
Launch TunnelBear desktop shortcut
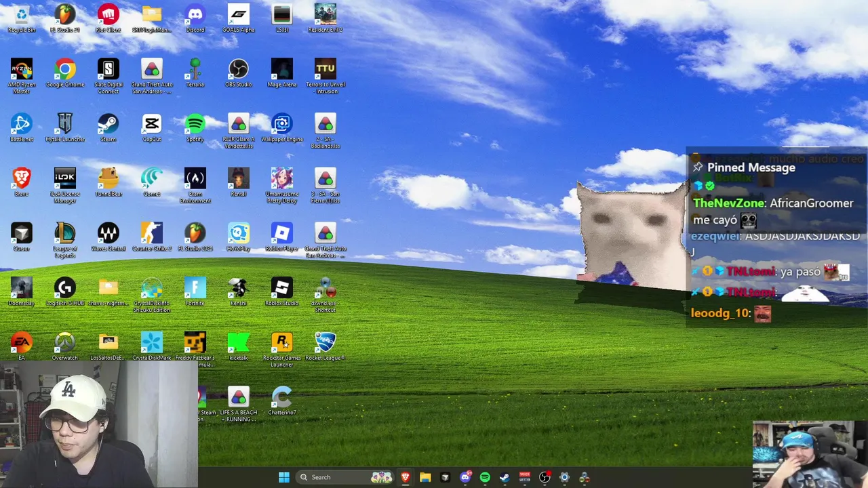coord(108,183)
